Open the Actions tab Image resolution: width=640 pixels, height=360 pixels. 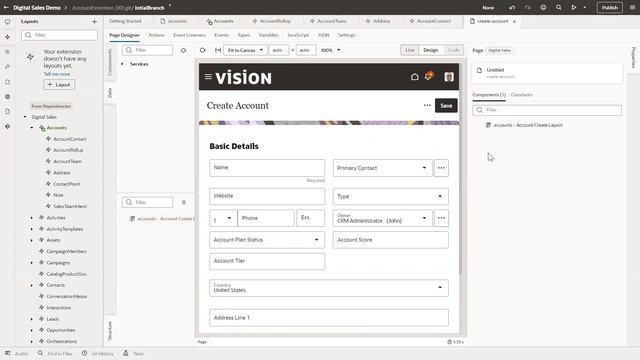click(x=156, y=35)
